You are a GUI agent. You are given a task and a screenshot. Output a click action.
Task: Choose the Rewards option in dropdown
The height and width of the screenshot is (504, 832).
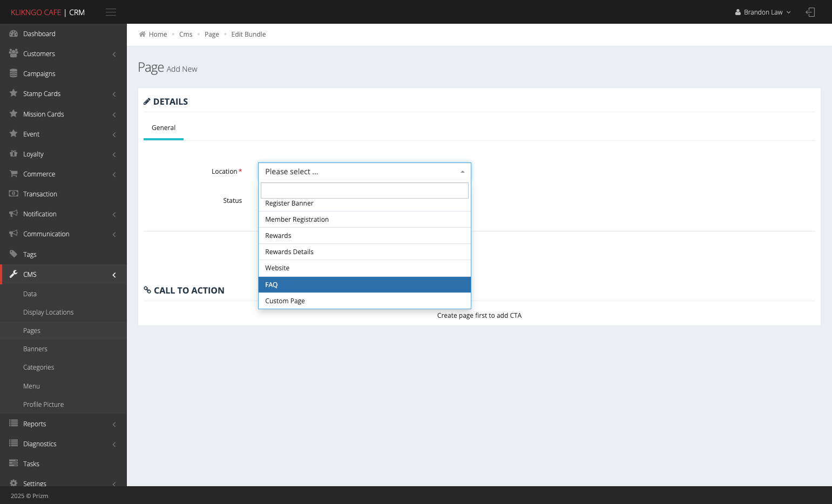coord(364,236)
